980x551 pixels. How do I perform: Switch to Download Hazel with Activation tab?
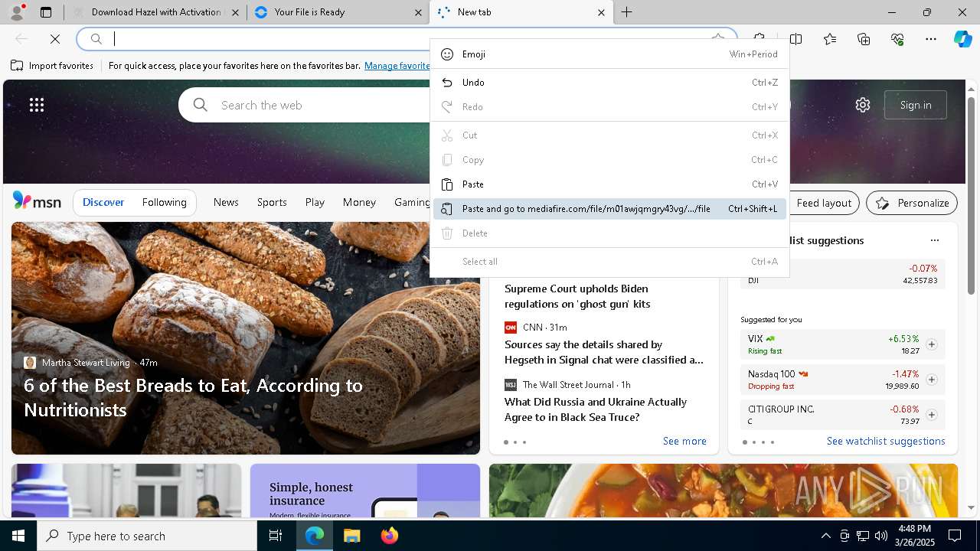(x=155, y=12)
